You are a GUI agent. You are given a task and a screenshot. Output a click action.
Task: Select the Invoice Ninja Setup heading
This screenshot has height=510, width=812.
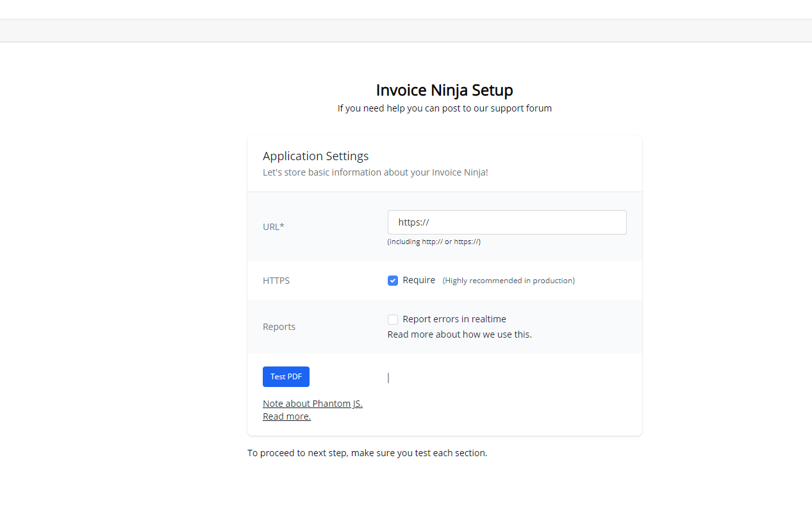[445, 90]
